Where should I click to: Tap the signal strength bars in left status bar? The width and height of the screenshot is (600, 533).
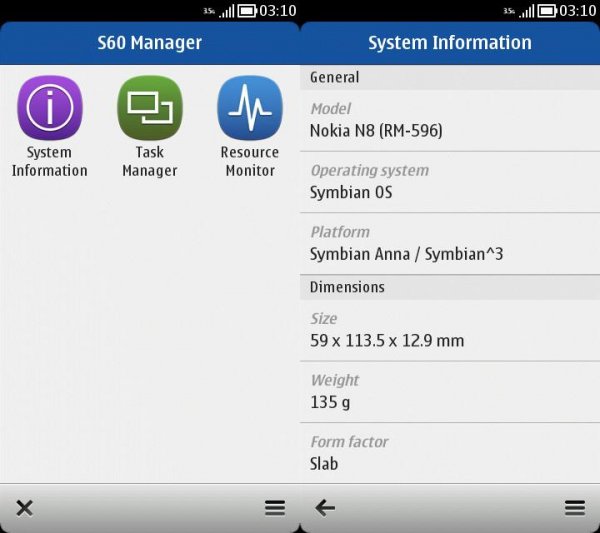[x=227, y=11]
